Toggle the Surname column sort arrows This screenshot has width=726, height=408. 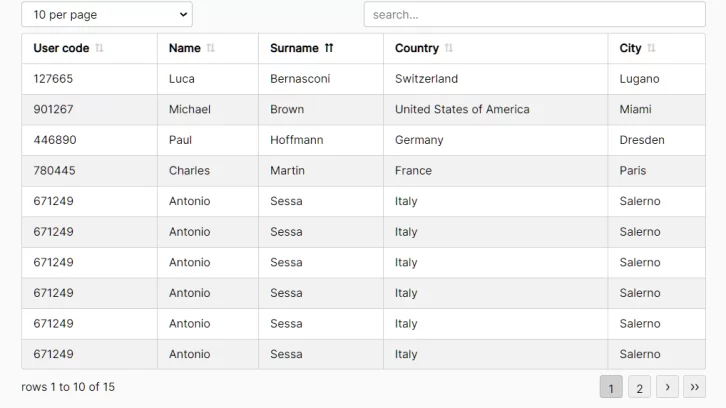pos(329,48)
